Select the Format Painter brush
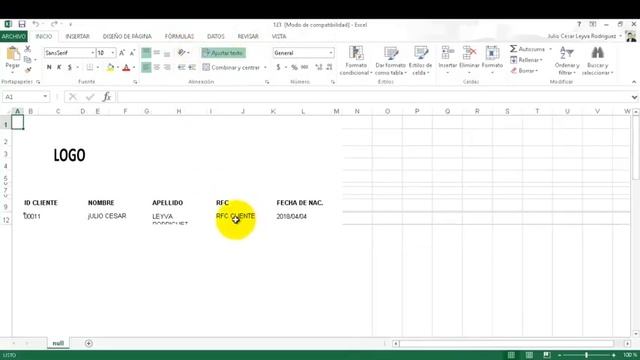Viewport: 640px width, 360px height. (x=28, y=70)
